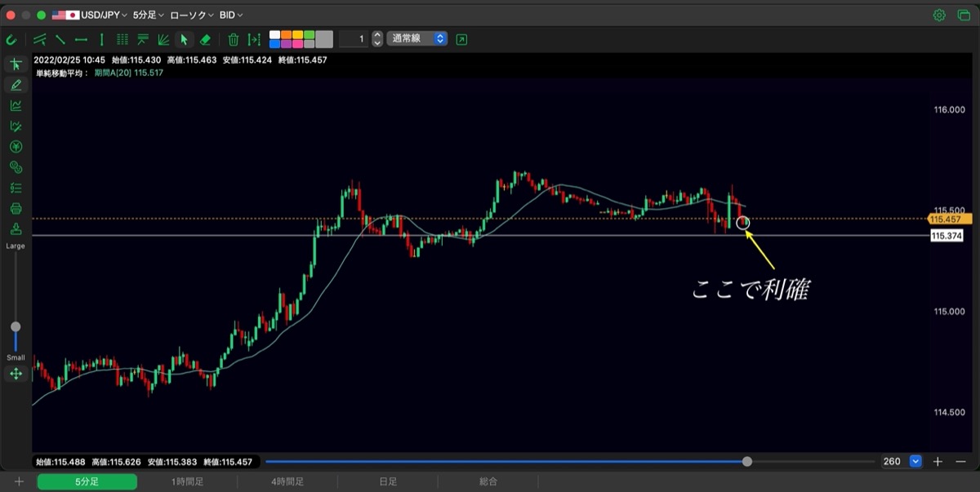
Task: Open the BID price type dropdown
Action: [x=231, y=16]
